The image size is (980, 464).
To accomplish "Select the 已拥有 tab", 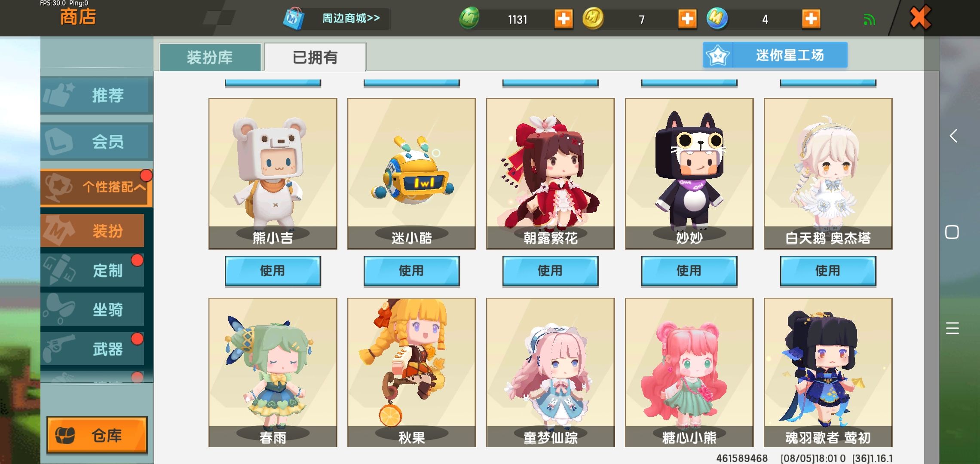I will [x=315, y=57].
